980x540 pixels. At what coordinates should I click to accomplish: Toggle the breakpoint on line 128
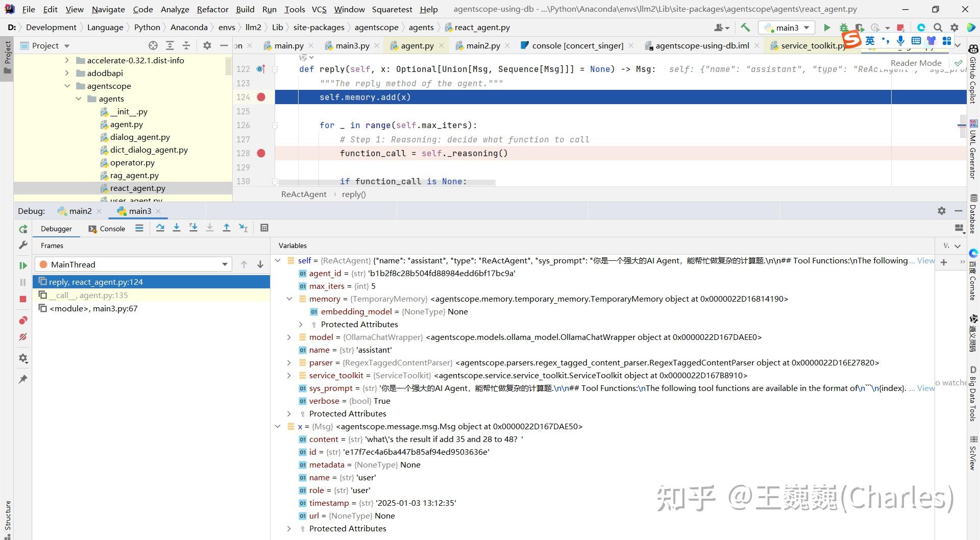[x=261, y=153]
